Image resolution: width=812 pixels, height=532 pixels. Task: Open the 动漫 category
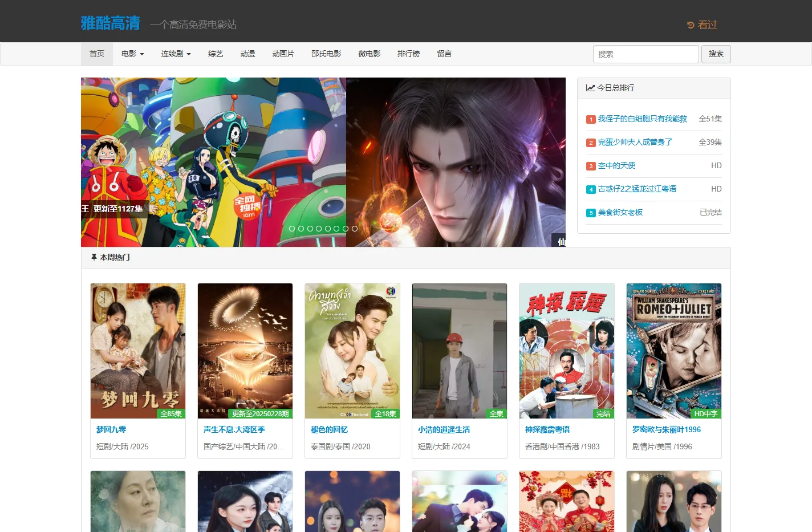247,54
